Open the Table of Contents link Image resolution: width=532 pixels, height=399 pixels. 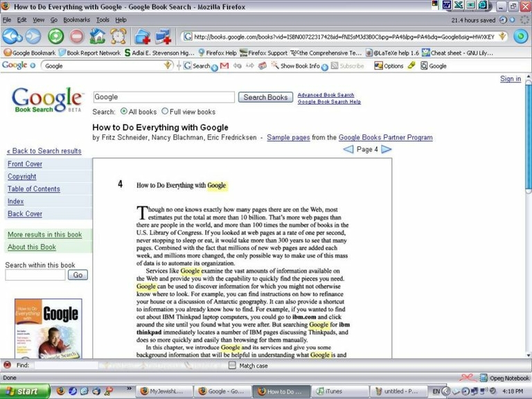click(33, 189)
